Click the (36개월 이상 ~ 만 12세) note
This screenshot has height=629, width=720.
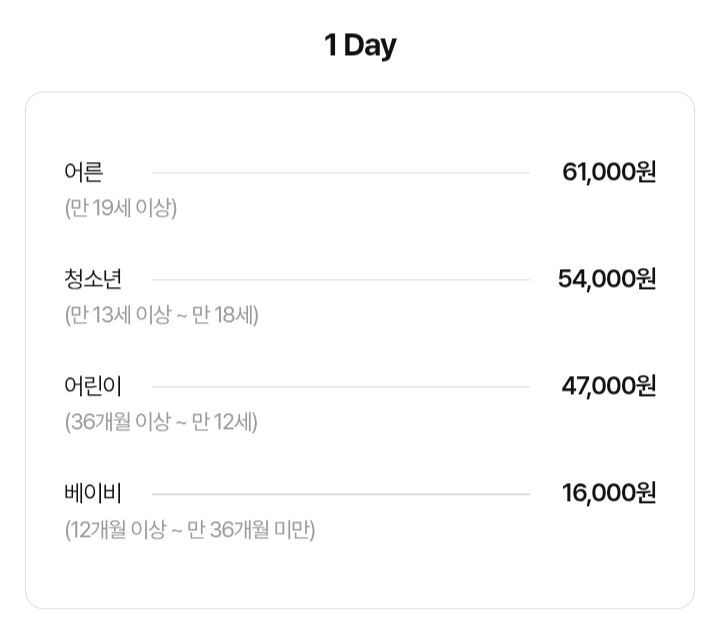pos(161,422)
